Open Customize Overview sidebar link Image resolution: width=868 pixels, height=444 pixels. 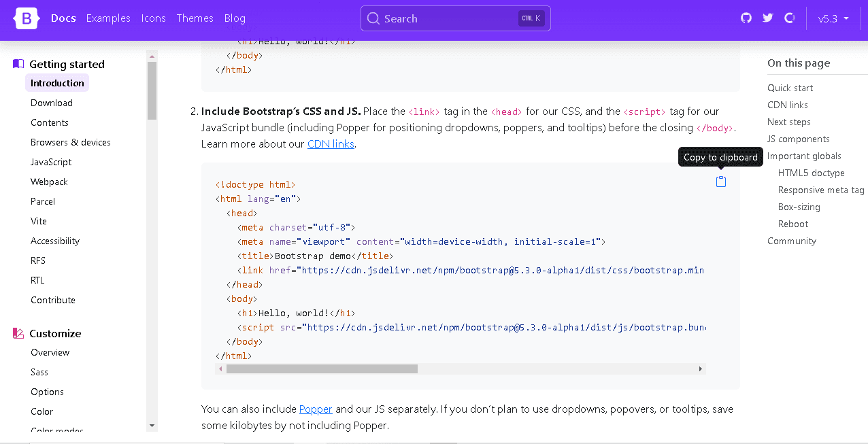point(50,352)
